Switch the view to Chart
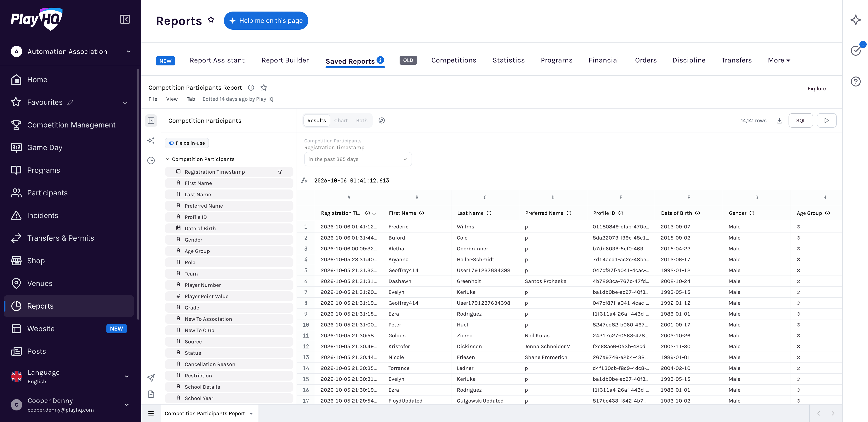 pyautogui.click(x=341, y=120)
